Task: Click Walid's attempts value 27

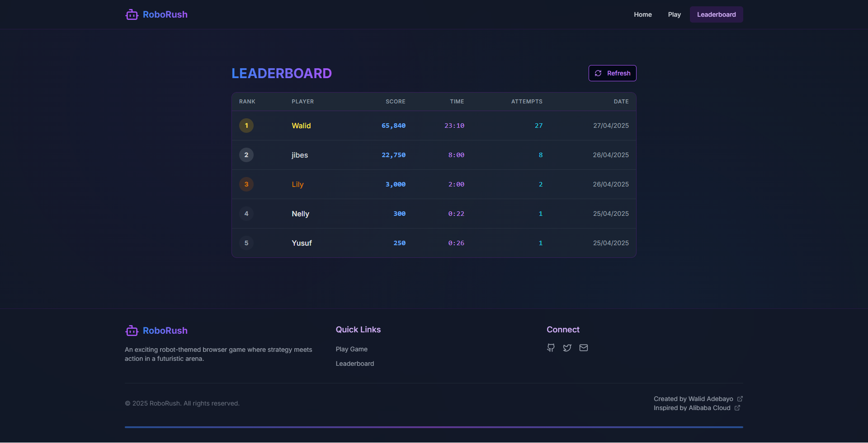Action: click(538, 126)
